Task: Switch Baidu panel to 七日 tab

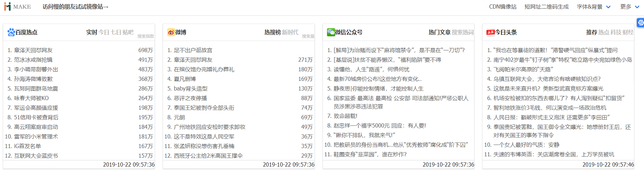Action: 116,32
